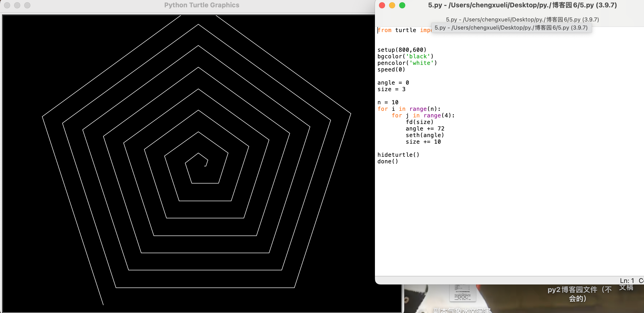
Task: Click on the hideturtle() line
Action: (398, 155)
